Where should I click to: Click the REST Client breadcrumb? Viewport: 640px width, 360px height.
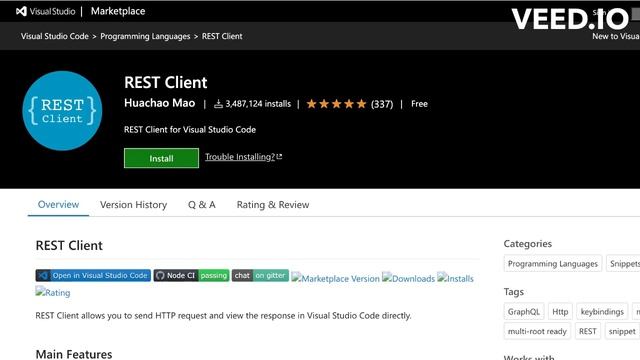click(x=222, y=36)
